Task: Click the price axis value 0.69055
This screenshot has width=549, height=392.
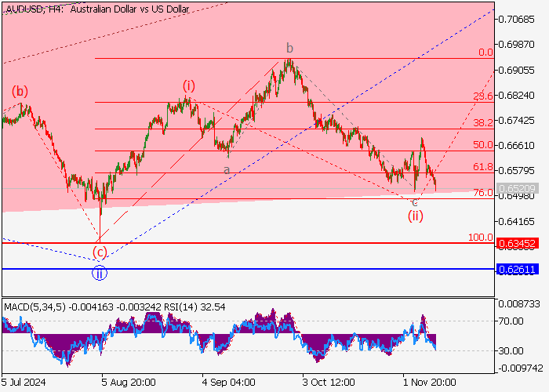Action: (x=516, y=71)
